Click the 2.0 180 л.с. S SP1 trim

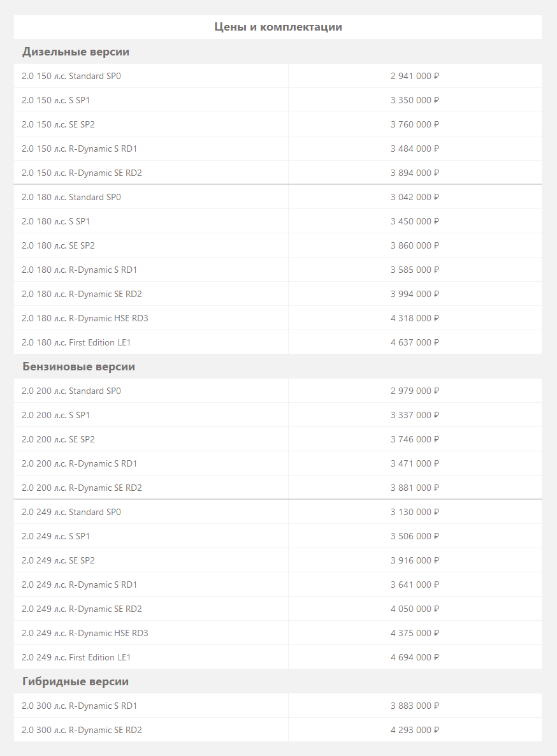coord(55,221)
